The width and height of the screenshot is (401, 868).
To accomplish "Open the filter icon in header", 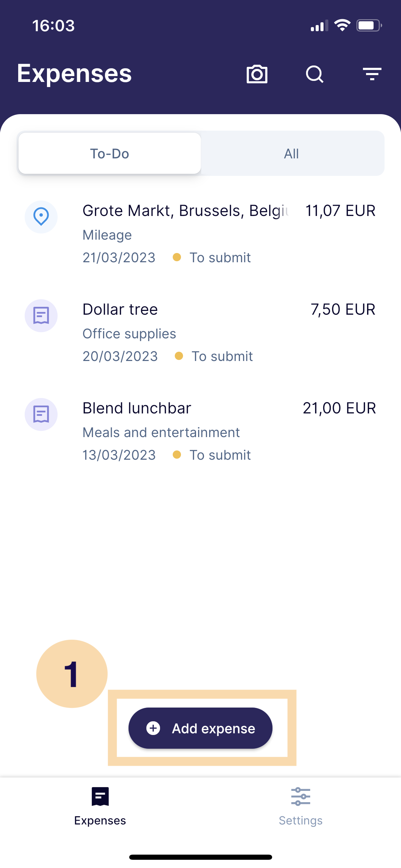I will 372,74.
